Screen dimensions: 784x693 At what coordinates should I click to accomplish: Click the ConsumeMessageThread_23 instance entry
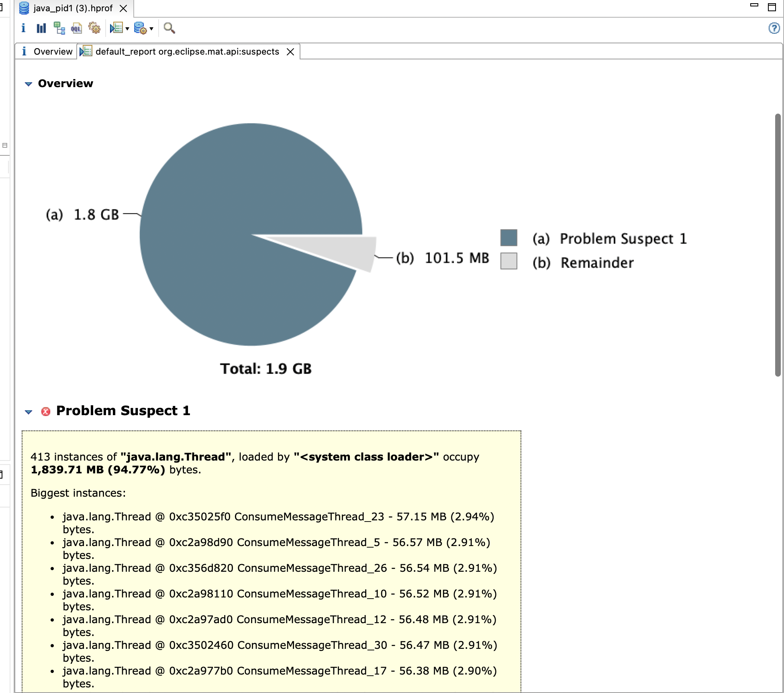pos(278,523)
